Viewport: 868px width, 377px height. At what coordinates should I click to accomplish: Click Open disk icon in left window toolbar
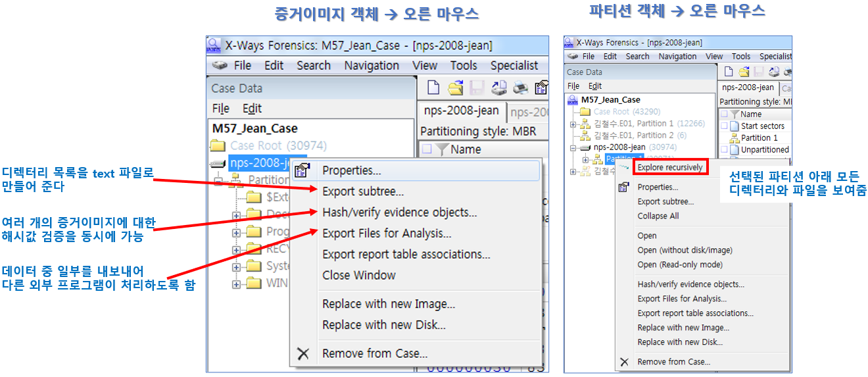tap(498, 88)
